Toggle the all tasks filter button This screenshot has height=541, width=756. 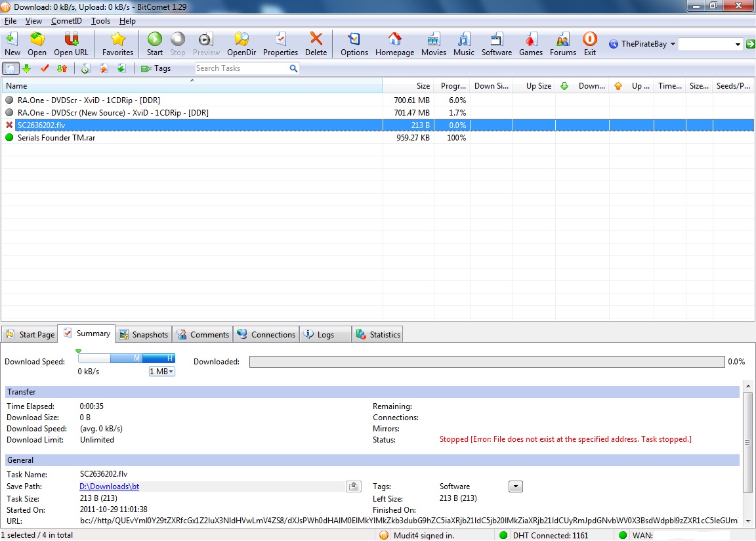[10, 68]
